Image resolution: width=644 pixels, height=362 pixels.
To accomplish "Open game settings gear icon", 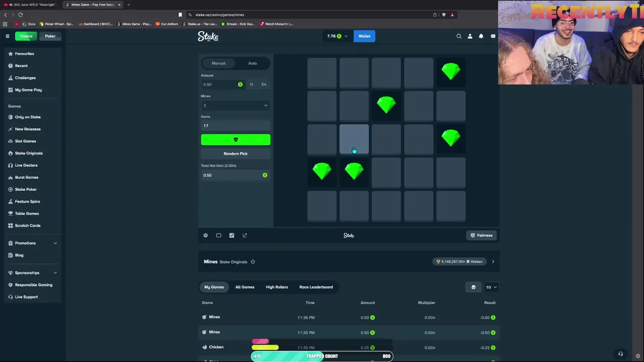I will tap(205, 235).
